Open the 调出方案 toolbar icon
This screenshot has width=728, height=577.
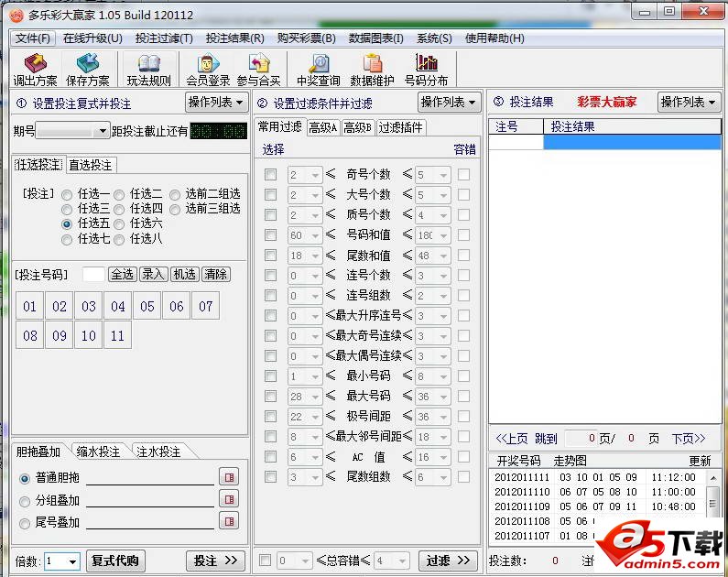coord(35,70)
